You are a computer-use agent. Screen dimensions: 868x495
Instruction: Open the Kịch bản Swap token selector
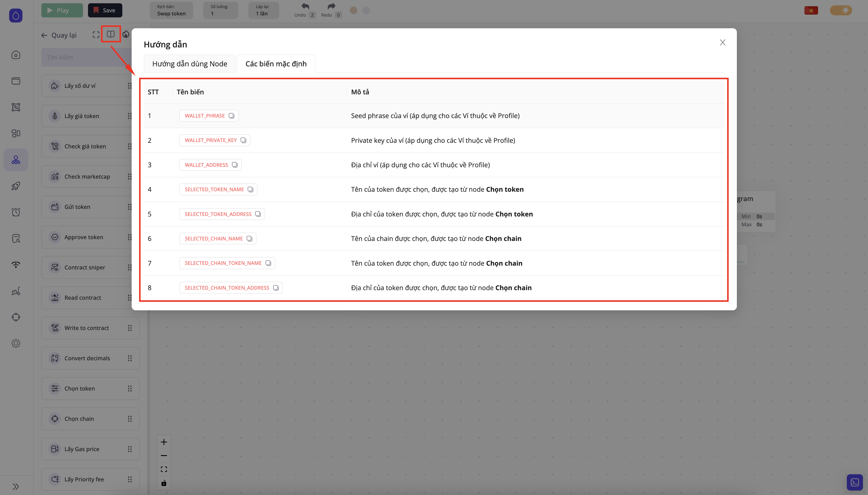(171, 10)
